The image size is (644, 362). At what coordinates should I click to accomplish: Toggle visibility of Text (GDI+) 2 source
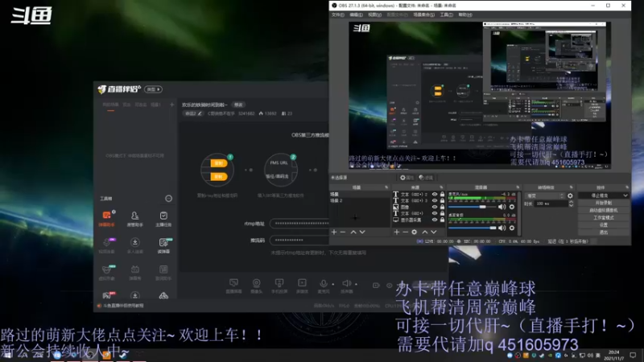tap(435, 194)
